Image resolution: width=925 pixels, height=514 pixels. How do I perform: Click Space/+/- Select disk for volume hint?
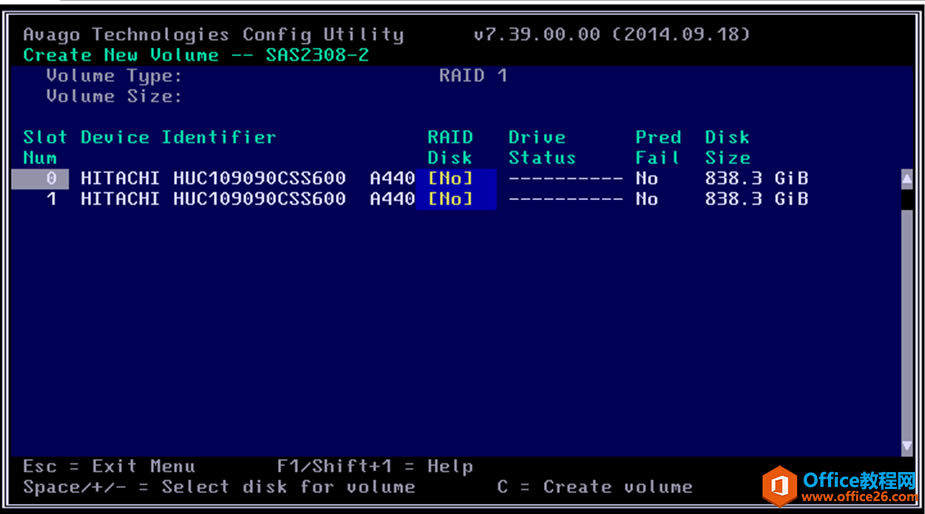click(x=219, y=487)
